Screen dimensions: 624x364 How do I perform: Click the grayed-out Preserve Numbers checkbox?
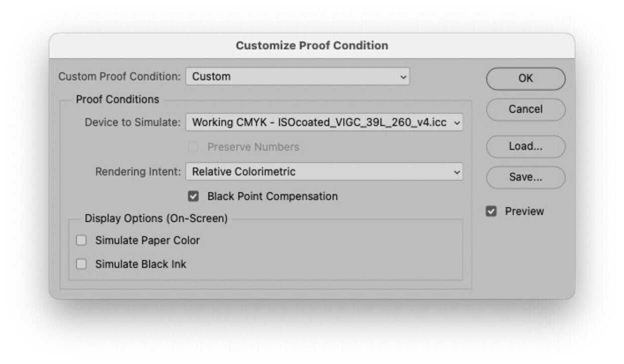click(x=193, y=147)
